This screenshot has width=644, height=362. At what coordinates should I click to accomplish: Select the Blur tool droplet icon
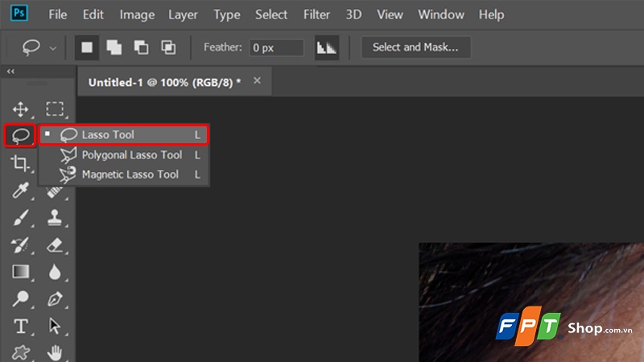pyautogui.click(x=55, y=272)
